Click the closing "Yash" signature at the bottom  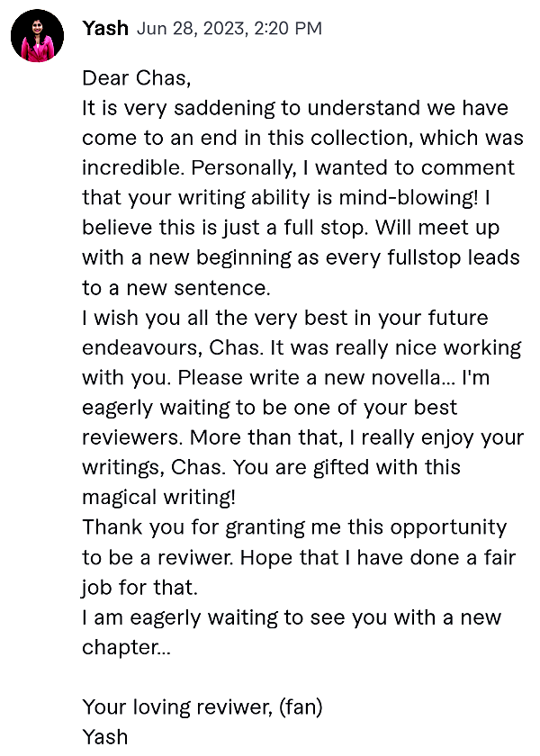(x=104, y=737)
